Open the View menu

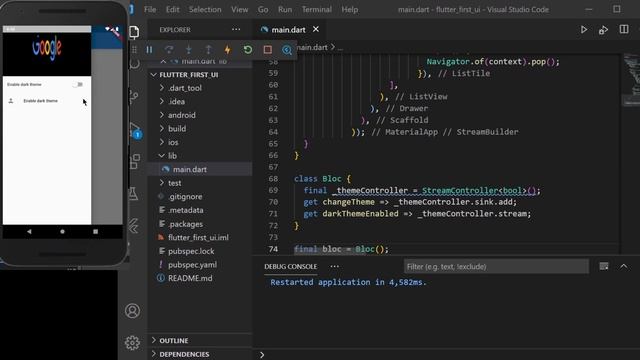pos(240,9)
